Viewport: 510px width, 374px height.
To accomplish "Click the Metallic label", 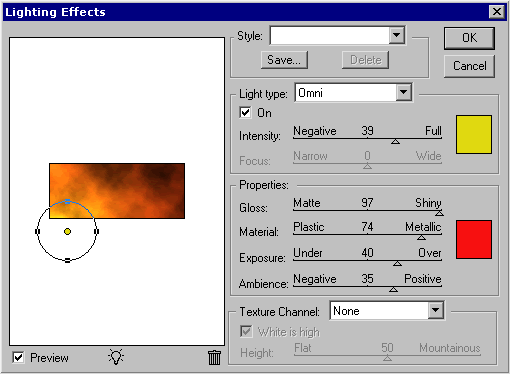I will pyautogui.click(x=423, y=227).
